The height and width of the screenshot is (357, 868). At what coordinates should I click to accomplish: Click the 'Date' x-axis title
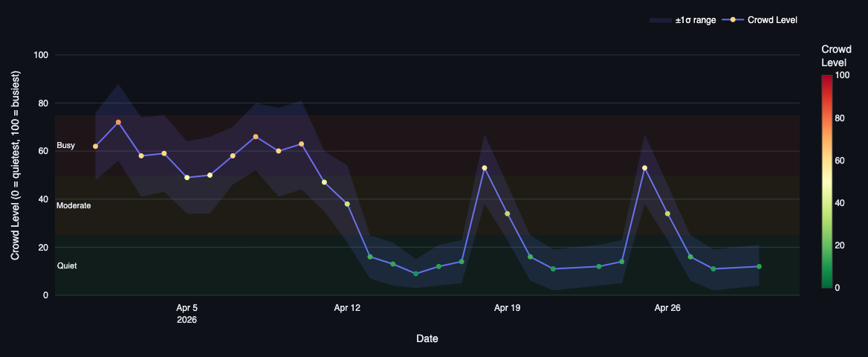click(x=427, y=338)
